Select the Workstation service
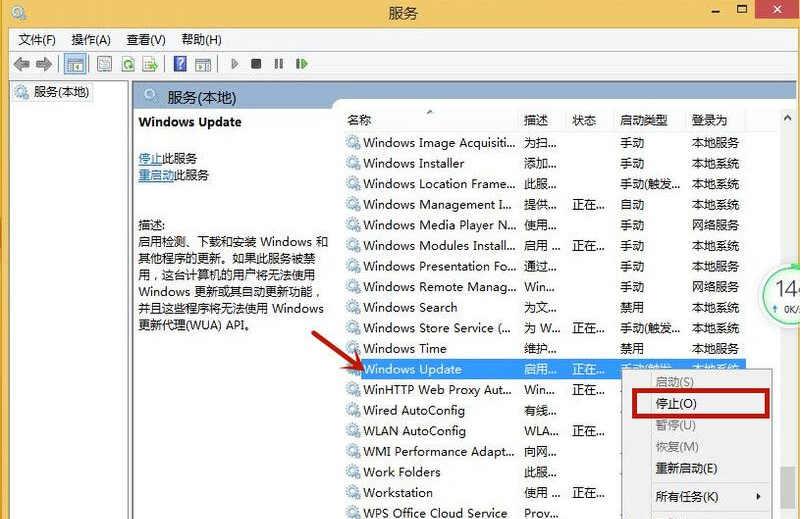 coord(483,492)
